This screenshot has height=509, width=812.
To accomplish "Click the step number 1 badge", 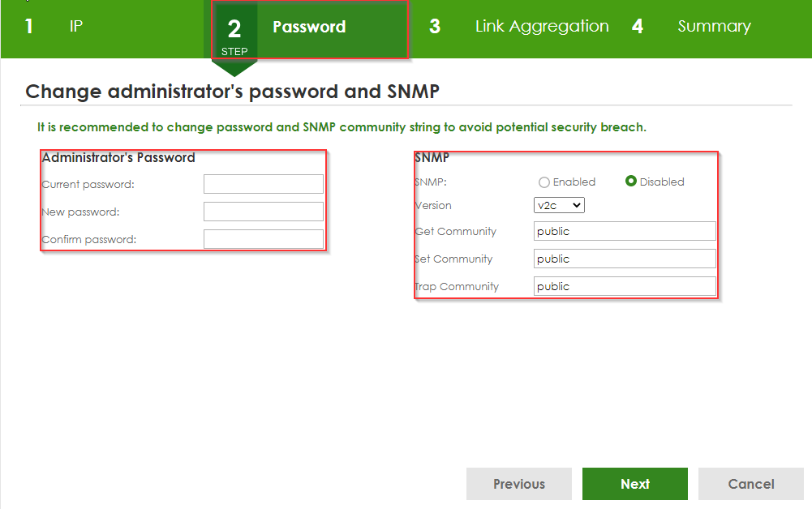I will [x=29, y=27].
